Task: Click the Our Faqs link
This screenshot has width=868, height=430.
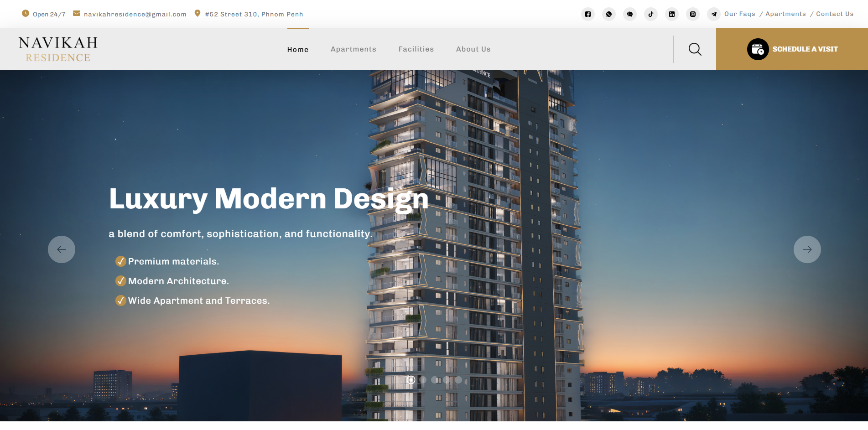Action: pyautogui.click(x=739, y=14)
